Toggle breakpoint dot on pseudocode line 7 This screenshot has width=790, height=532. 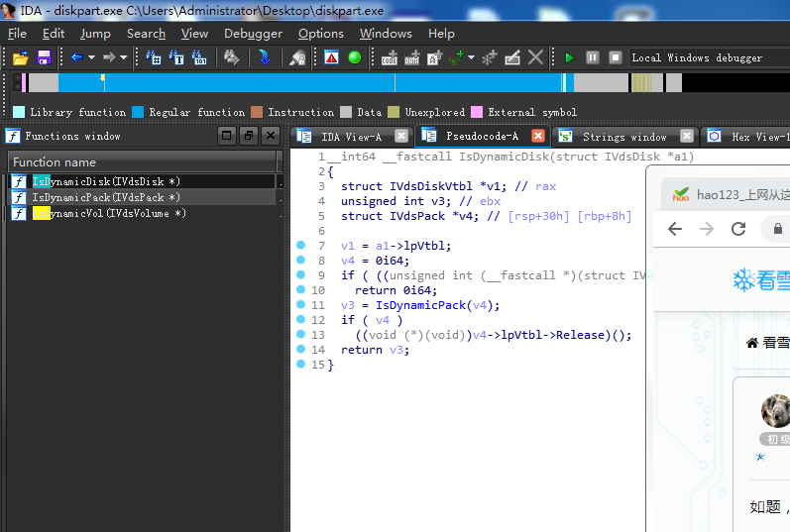(x=300, y=245)
